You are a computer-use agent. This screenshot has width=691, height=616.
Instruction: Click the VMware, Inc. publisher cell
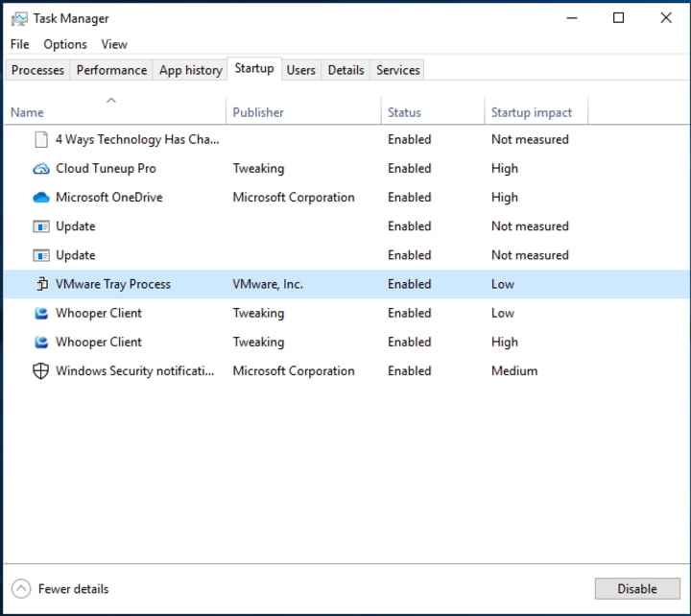coord(268,284)
